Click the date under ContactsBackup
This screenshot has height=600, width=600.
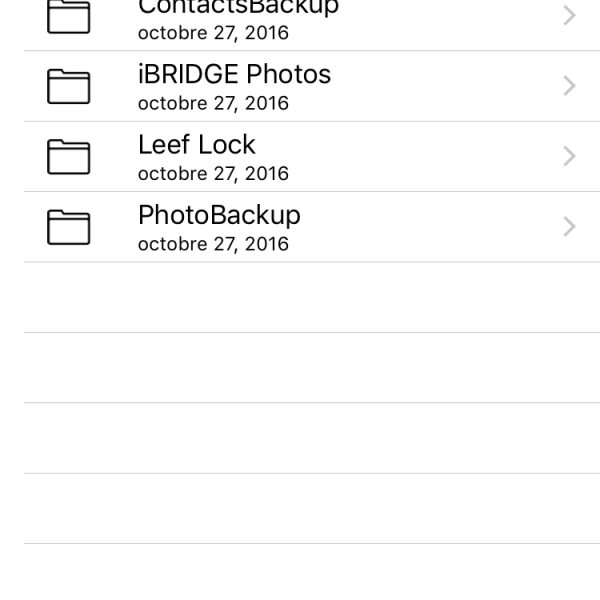point(213,34)
